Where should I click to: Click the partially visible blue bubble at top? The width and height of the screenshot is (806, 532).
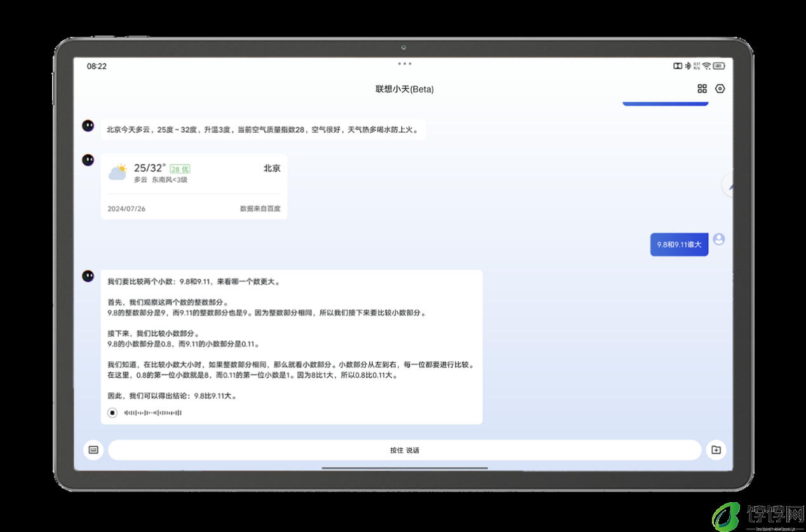pyautogui.click(x=665, y=103)
